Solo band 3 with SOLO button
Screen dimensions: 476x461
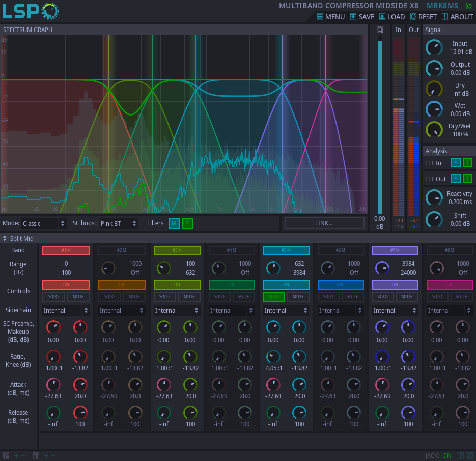(x=164, y=297)
